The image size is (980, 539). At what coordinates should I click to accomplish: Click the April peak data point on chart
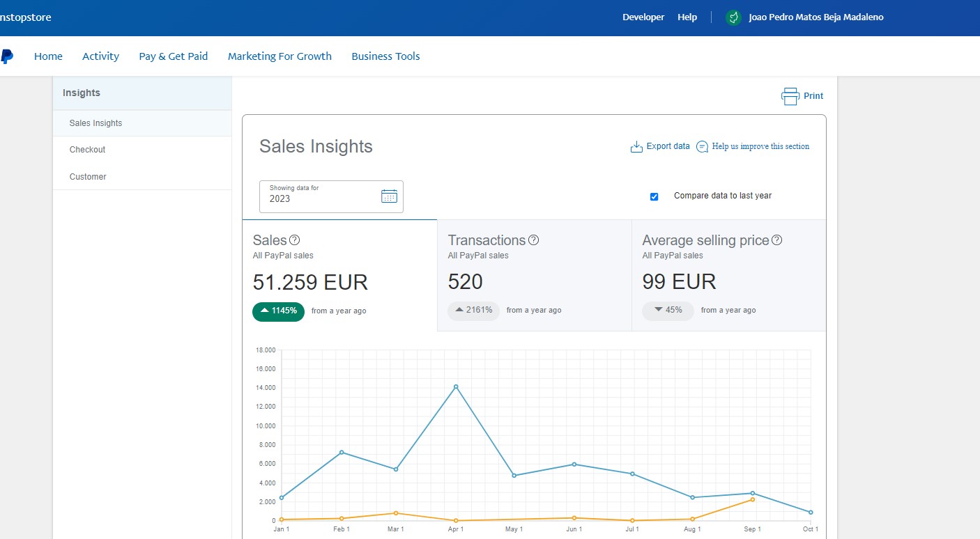pos(456,386)
